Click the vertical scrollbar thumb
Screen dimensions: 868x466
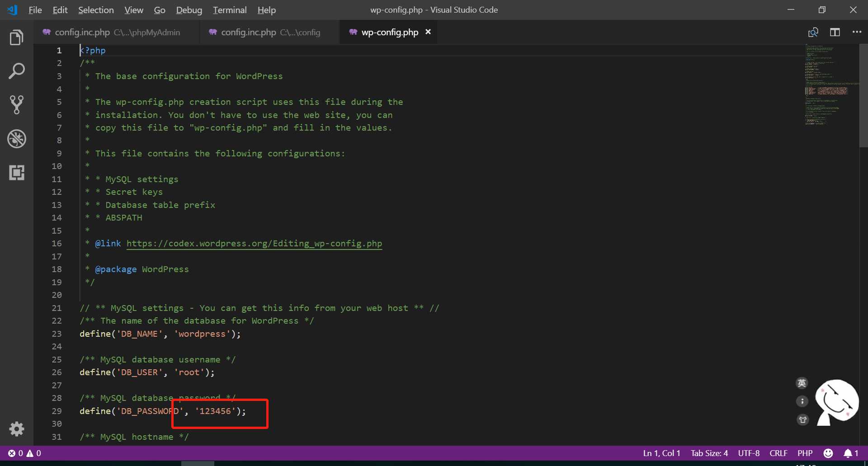click(x=863, y=95)
